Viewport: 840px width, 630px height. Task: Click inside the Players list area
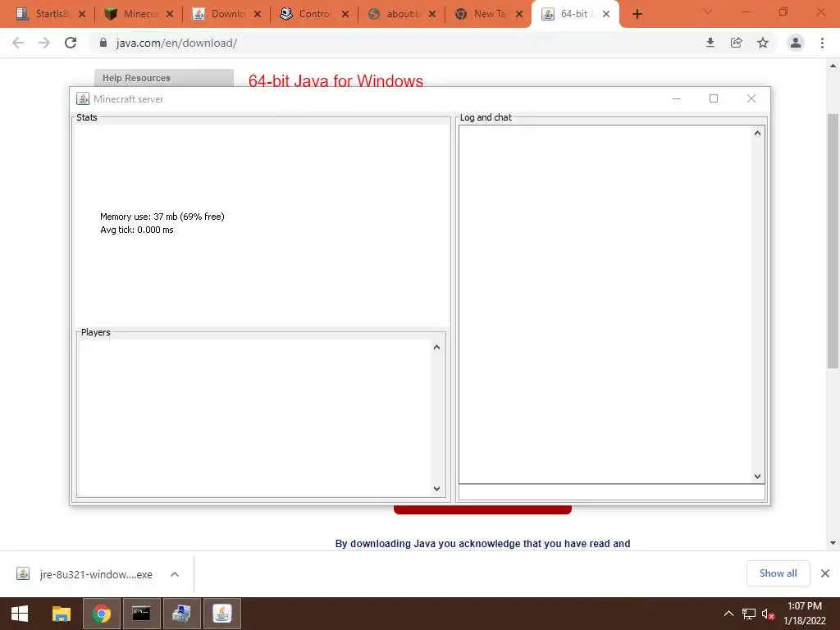pos(254,418)
